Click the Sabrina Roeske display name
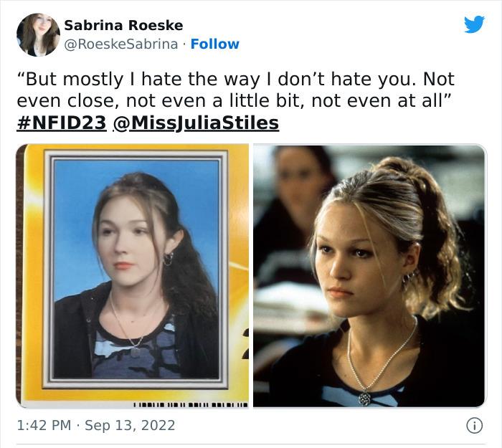 tap(123, 25)
